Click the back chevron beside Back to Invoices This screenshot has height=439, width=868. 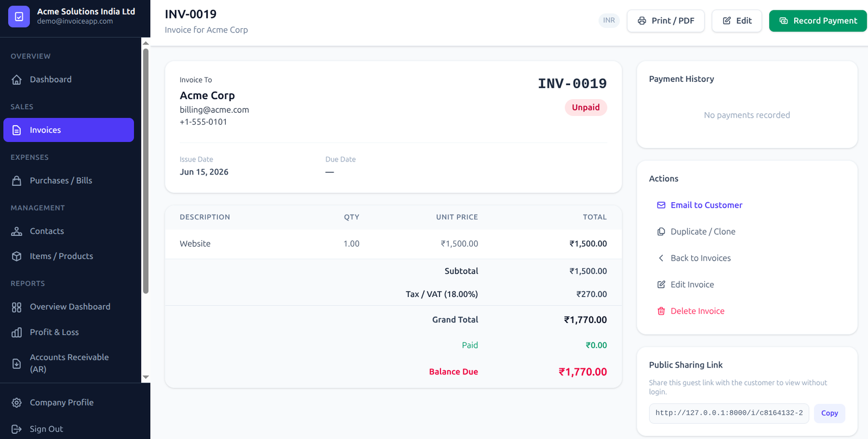[x=661, y=258]
